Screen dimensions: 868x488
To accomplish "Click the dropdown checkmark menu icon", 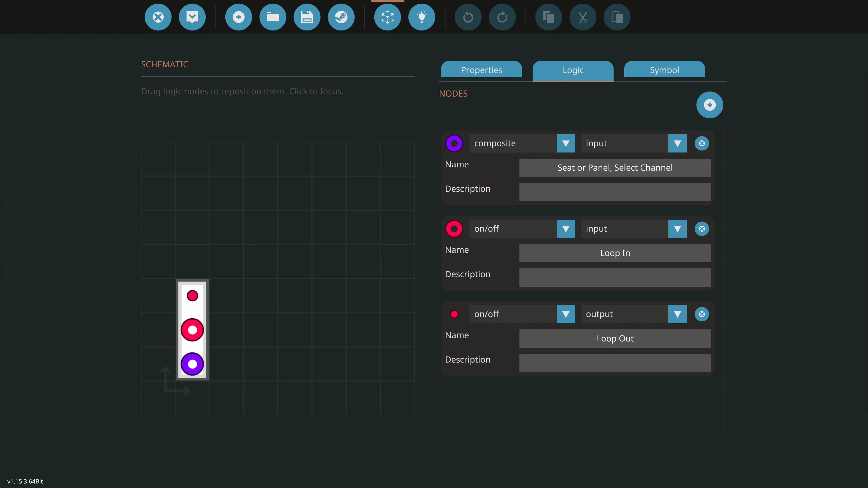I will pos(192,17).
